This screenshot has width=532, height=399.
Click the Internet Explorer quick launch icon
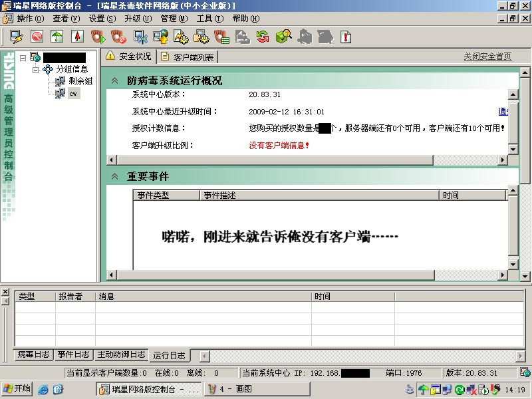point(43,389)
